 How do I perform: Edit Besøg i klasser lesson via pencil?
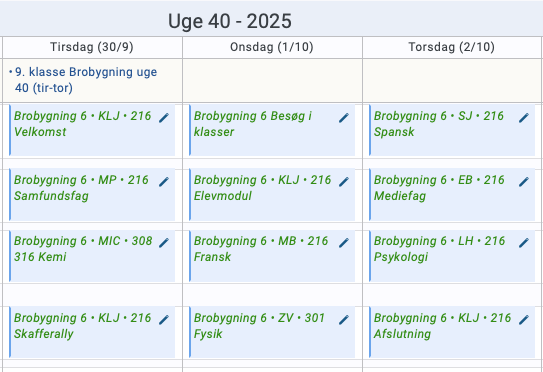click(x=344, y=118)
